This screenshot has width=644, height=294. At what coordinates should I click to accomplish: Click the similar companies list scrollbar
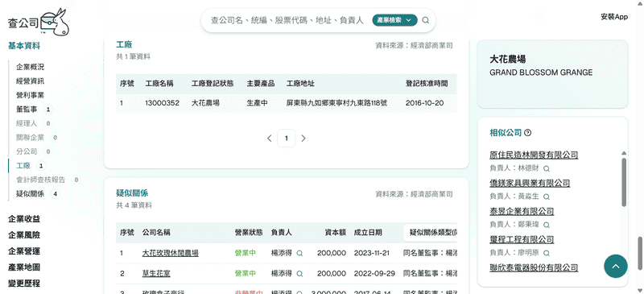pos(625,182)
